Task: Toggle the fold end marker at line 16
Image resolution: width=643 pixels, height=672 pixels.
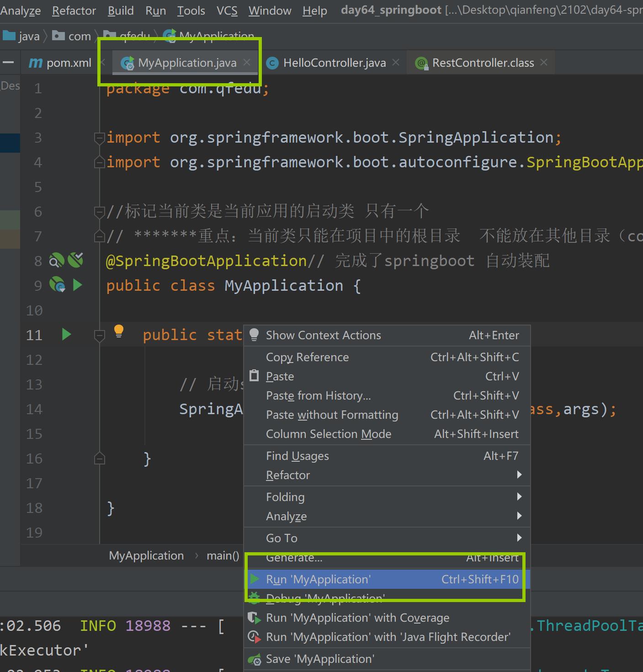Action: 99,458
